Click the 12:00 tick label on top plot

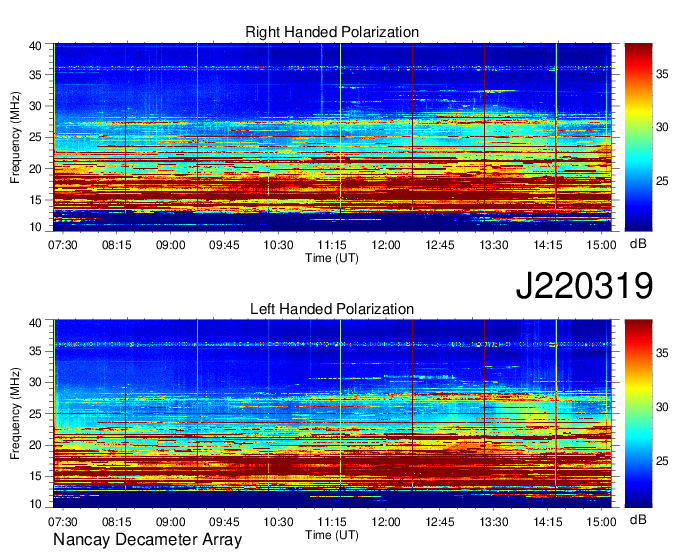(x=386, y=245)
